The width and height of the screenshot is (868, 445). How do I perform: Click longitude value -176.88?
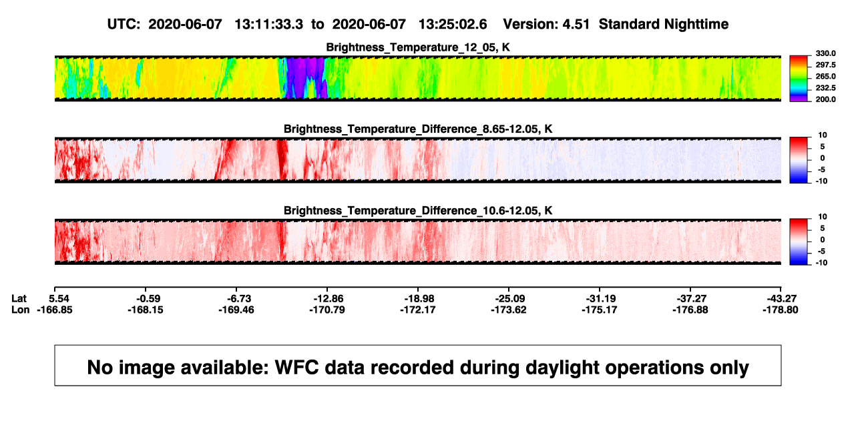690,310
